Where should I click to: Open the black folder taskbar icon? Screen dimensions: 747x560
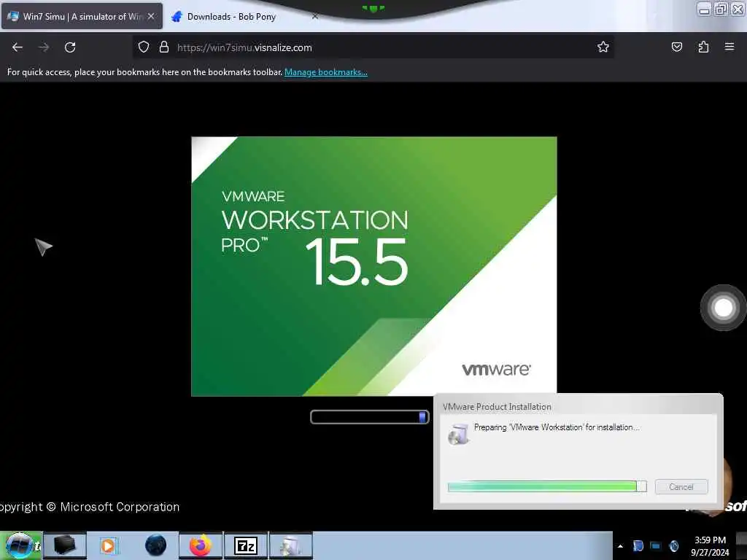point(65,545)
